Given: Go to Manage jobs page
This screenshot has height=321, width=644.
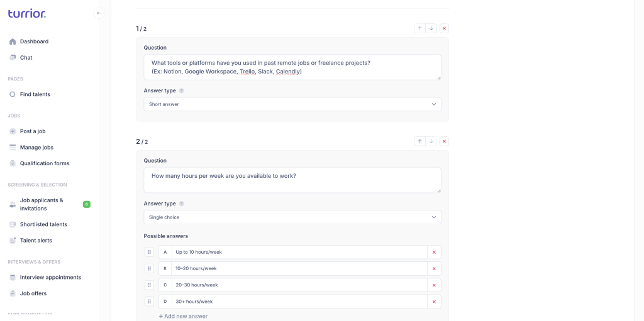Looking at the screenshot, I should click(x=36, y=148).
